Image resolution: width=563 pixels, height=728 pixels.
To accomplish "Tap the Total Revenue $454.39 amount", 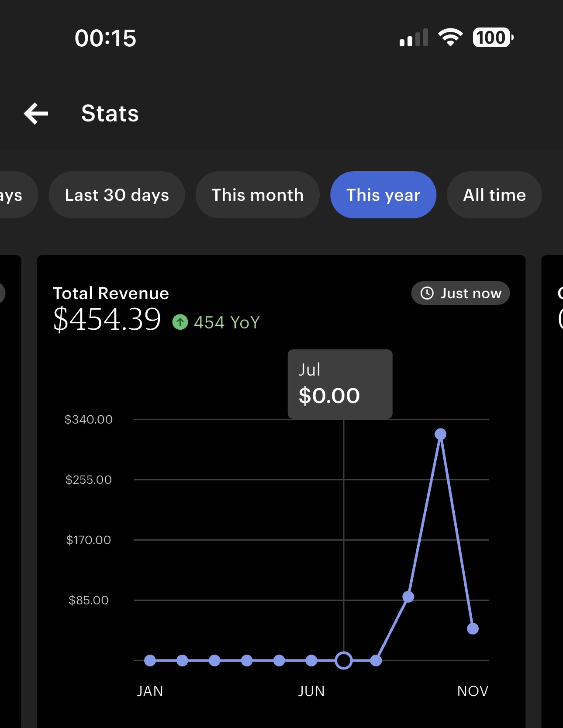I will coord(107,319).
